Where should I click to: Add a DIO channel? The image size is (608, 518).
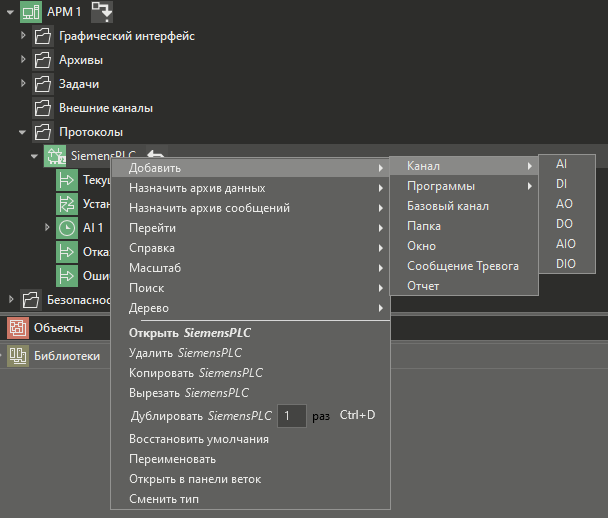(x=567, y=264)
